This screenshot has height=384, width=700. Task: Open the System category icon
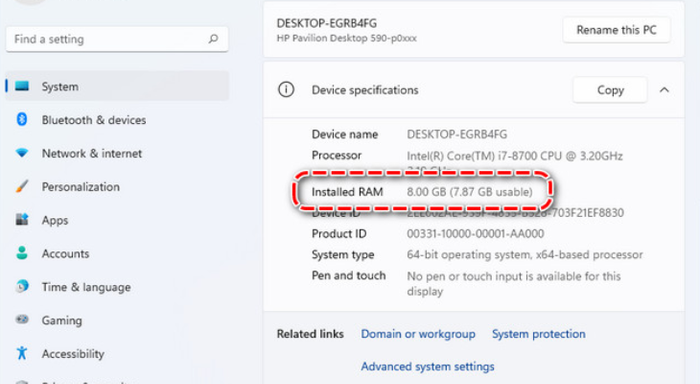pyautogui.click(x=22, y=86)
